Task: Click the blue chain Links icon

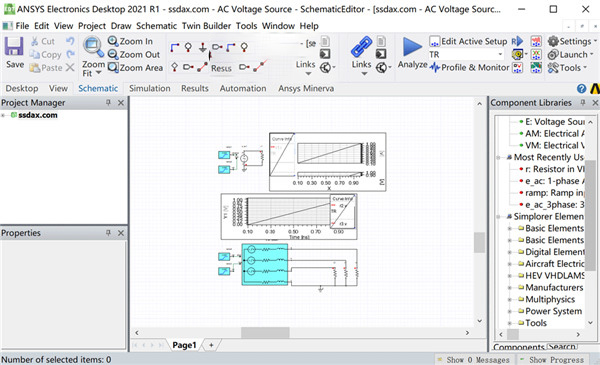Action: 361,47
